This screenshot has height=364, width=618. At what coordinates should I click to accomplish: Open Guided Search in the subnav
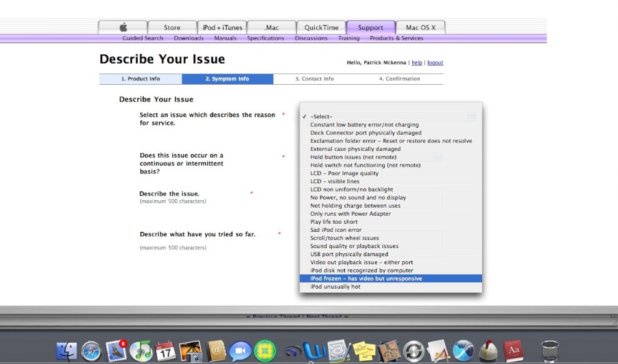click(x=143, y=38)
